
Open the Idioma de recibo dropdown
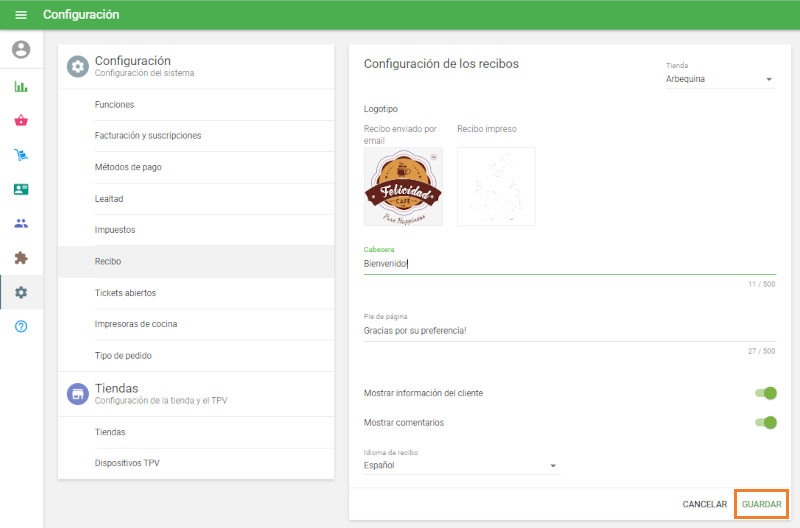coord(460,465)
